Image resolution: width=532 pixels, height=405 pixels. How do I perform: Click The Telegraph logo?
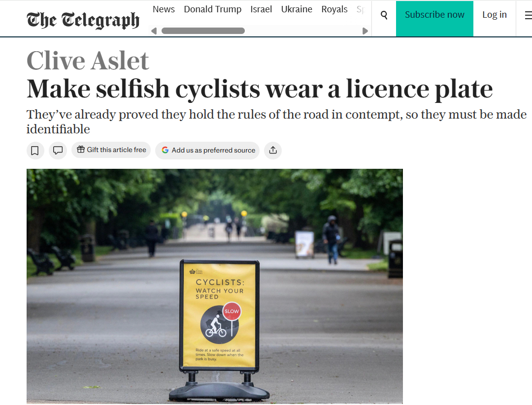tap(83, 20)
